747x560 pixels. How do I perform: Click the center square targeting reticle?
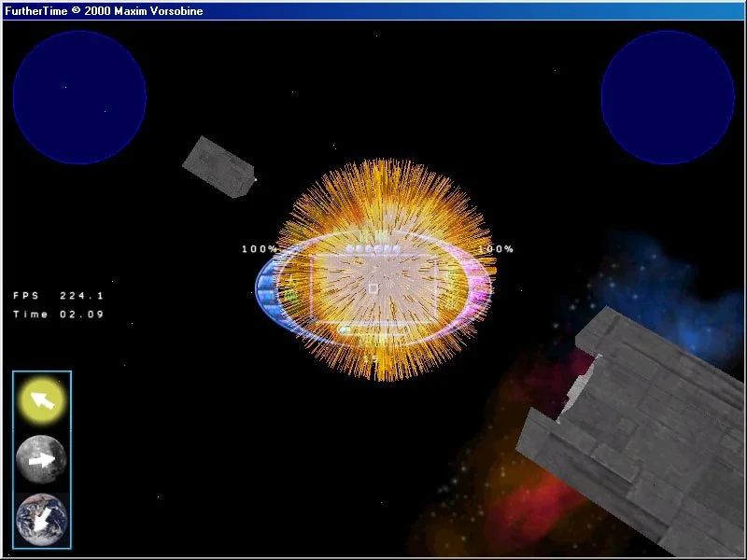point(373,288)
